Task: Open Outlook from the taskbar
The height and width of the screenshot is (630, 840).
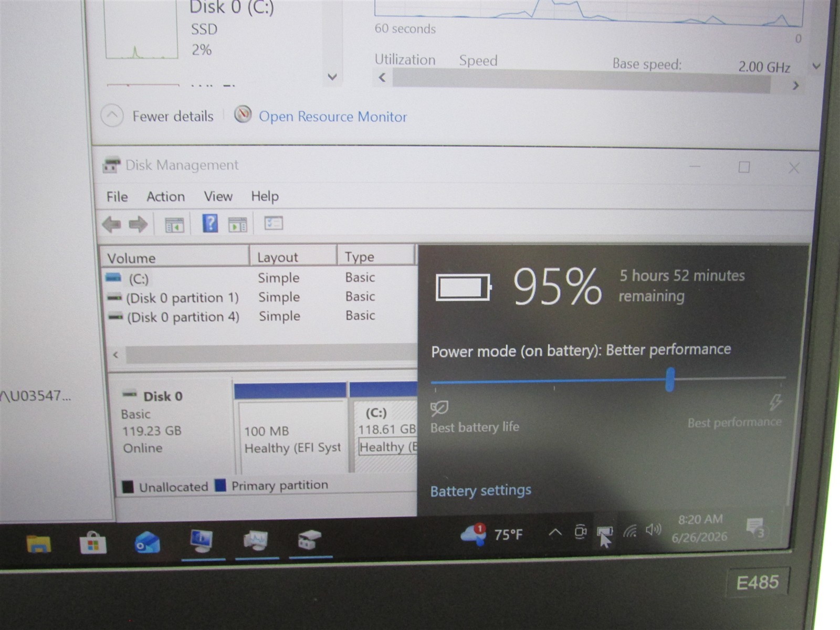Action: pyautogui.click(x=148, y=542)
